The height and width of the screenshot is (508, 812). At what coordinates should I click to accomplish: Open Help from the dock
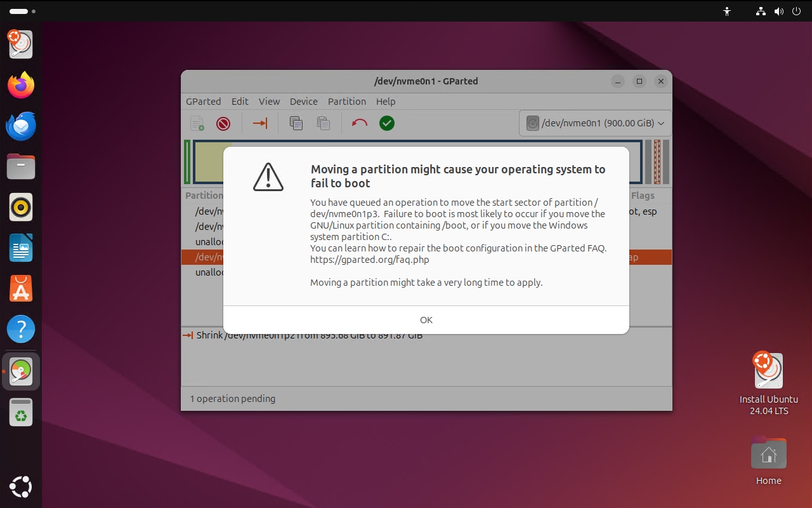[x=21, y=330]
